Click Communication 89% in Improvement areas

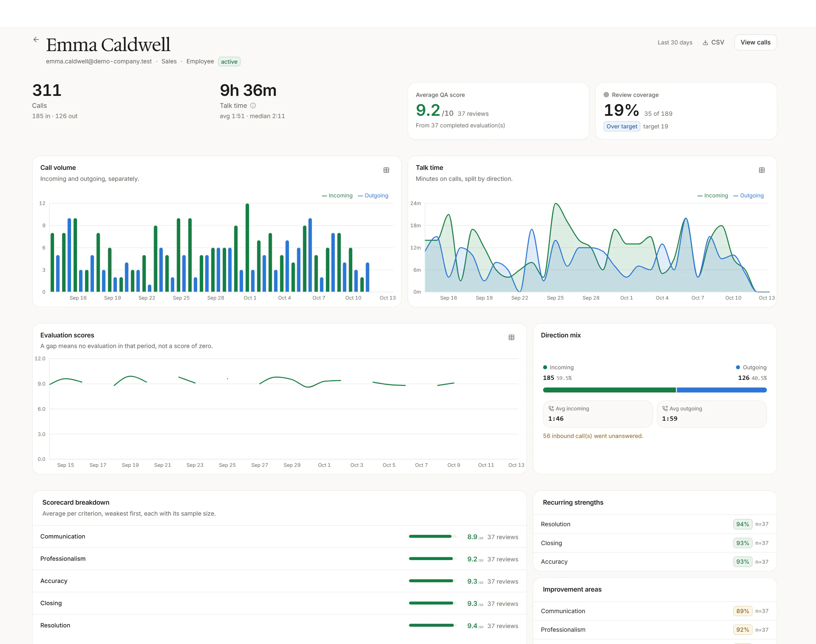[655, 611]
